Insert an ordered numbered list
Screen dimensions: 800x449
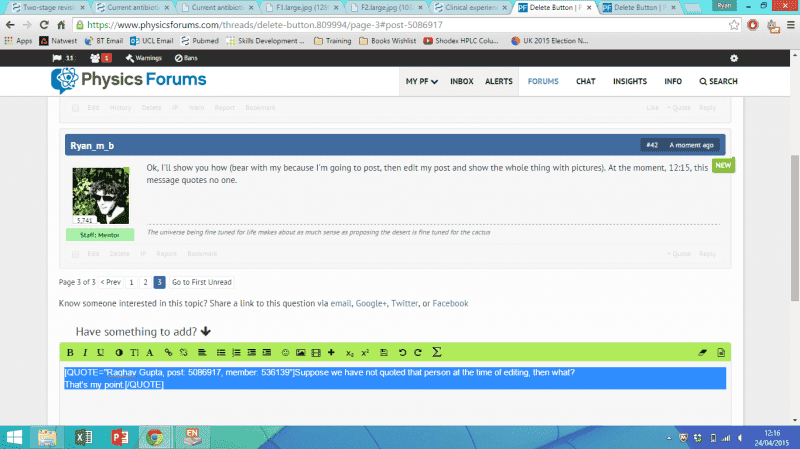point(236,353)
